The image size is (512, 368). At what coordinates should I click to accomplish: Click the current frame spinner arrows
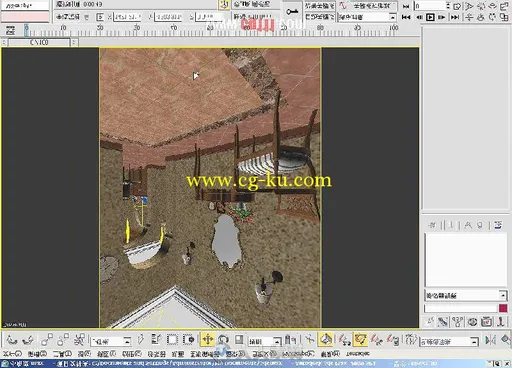click(448, 6)
